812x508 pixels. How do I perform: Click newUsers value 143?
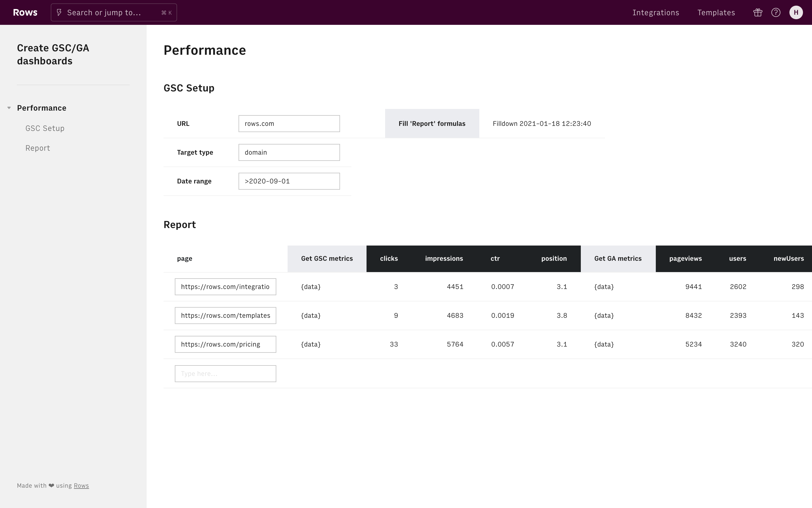(798, 316)
